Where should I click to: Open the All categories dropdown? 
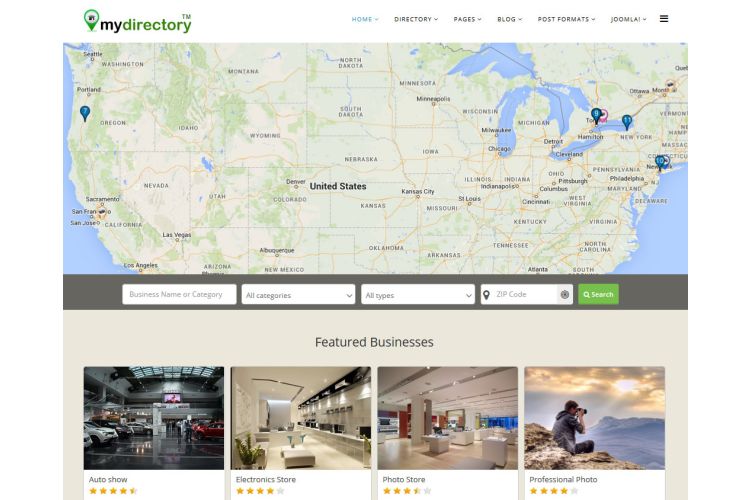pos(298,295)
